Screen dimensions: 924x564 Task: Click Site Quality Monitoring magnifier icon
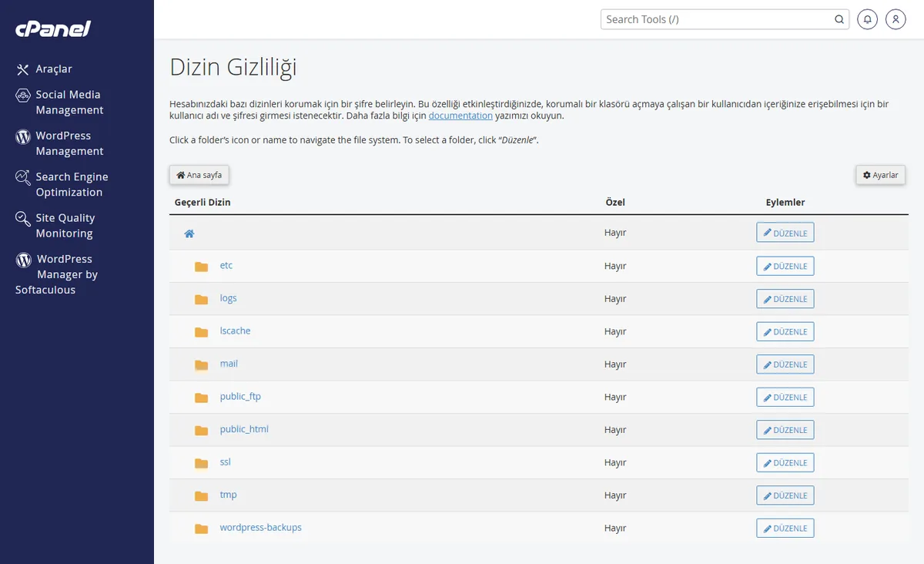click(23, 219)
